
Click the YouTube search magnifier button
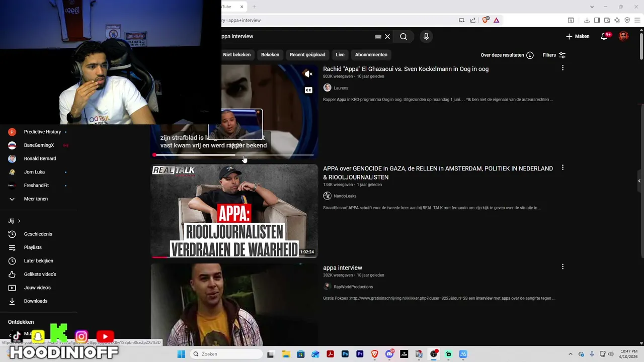point(404,36)
